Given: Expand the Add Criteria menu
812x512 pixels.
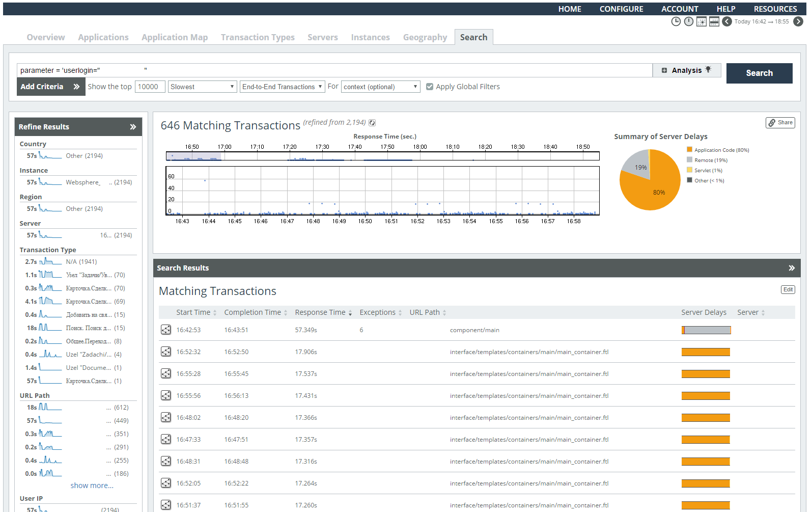Looking at the screenshot, I should pos(51,87).
